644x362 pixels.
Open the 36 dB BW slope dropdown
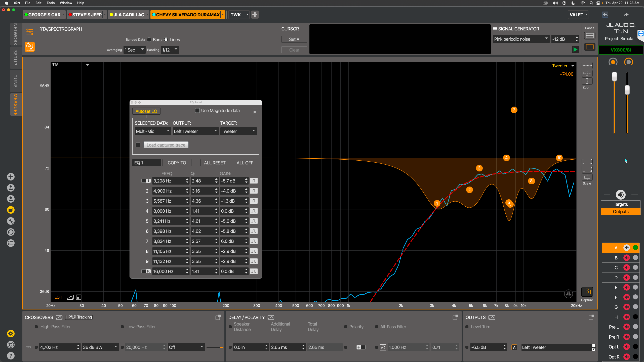coord(100,347)
